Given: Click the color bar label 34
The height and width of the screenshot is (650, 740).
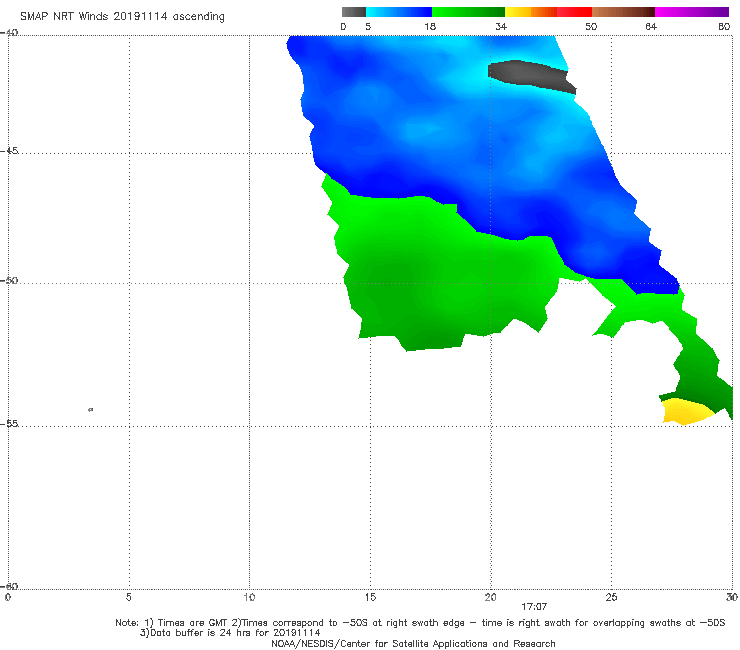Looking at the screenshot, I should click(x=501, y=27).
